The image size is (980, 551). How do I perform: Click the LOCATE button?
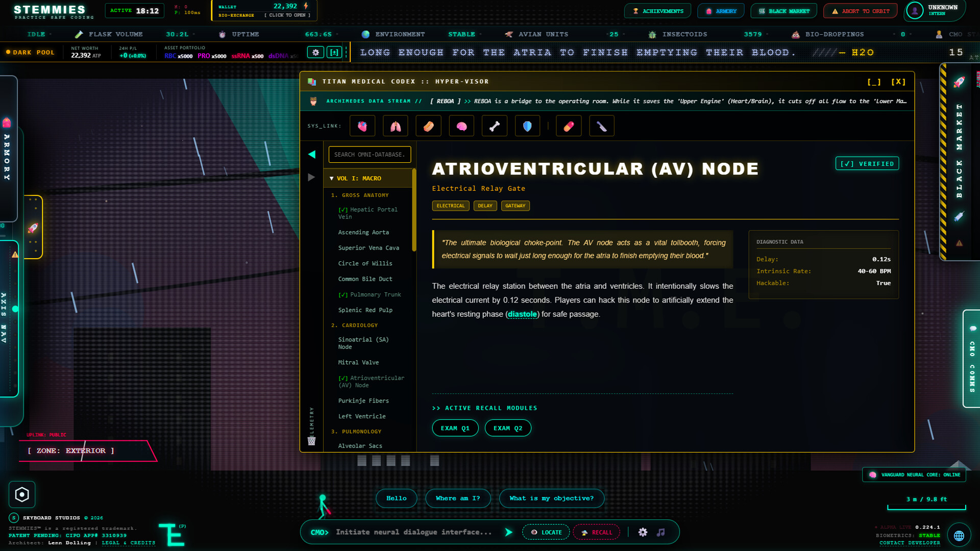(x=546, y=532)
